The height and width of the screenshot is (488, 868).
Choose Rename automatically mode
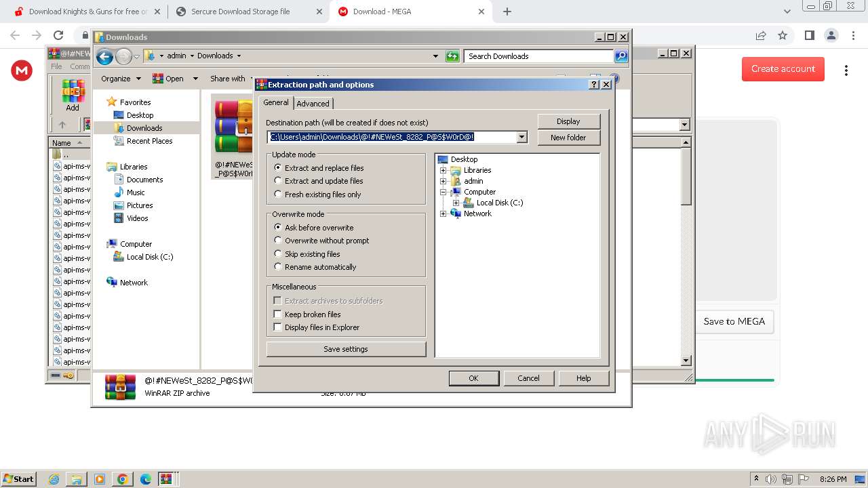coord(315,267)
